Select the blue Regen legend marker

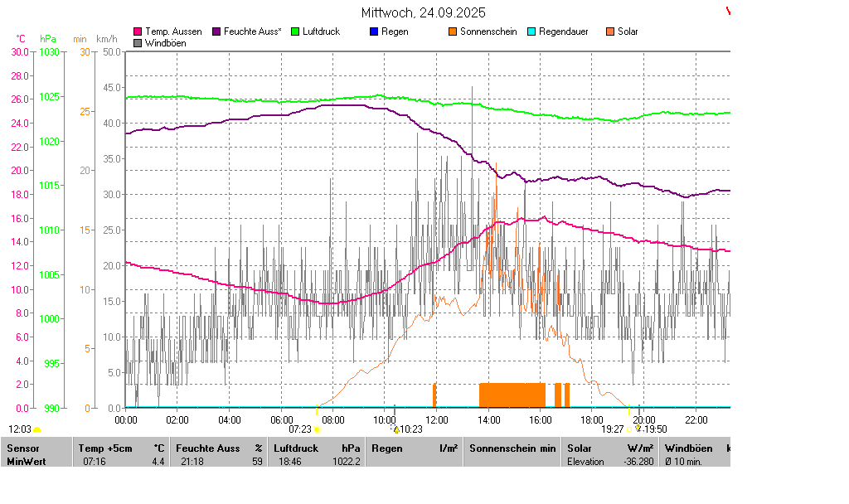tap(374, 31)
